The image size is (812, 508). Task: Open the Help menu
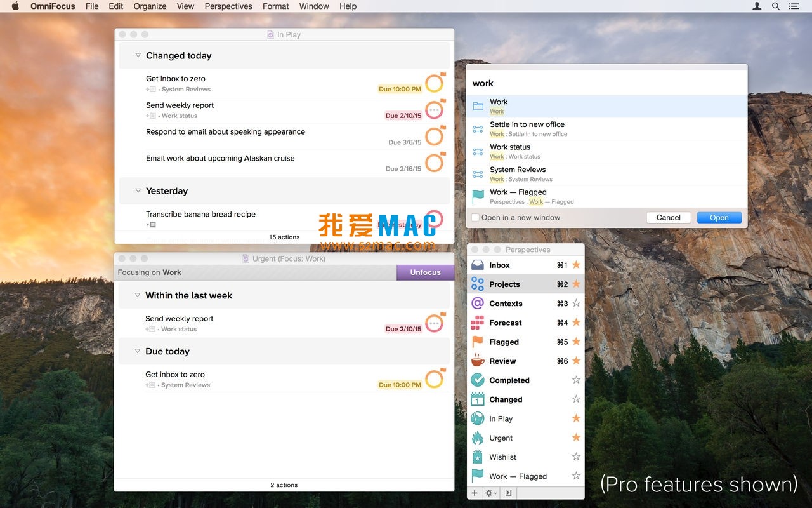pos(348,6)
